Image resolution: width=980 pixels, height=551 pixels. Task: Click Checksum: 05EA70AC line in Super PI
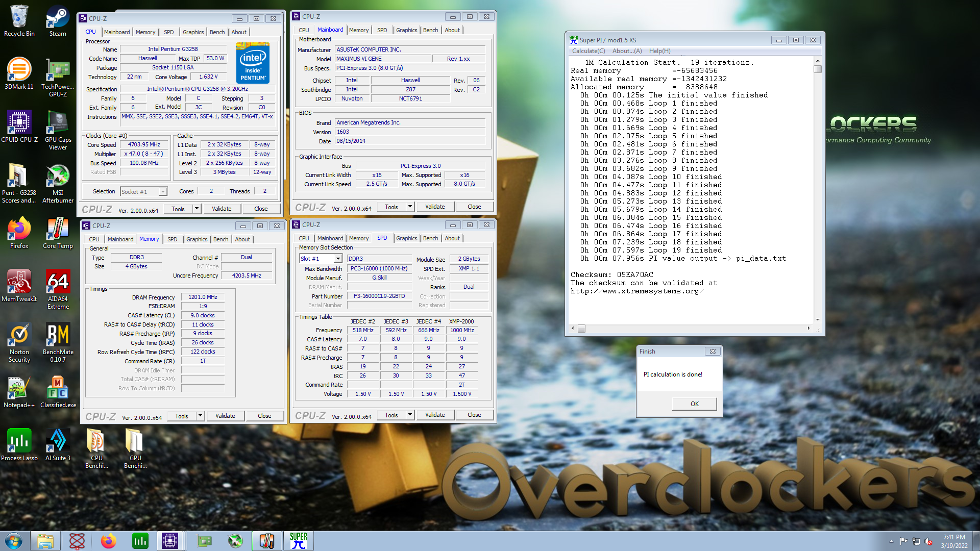coord(611,274)
